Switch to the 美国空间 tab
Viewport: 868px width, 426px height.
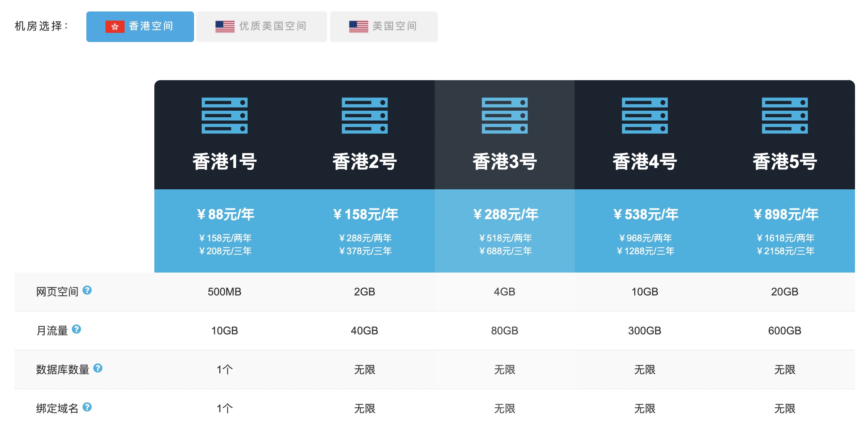[383, 26]
